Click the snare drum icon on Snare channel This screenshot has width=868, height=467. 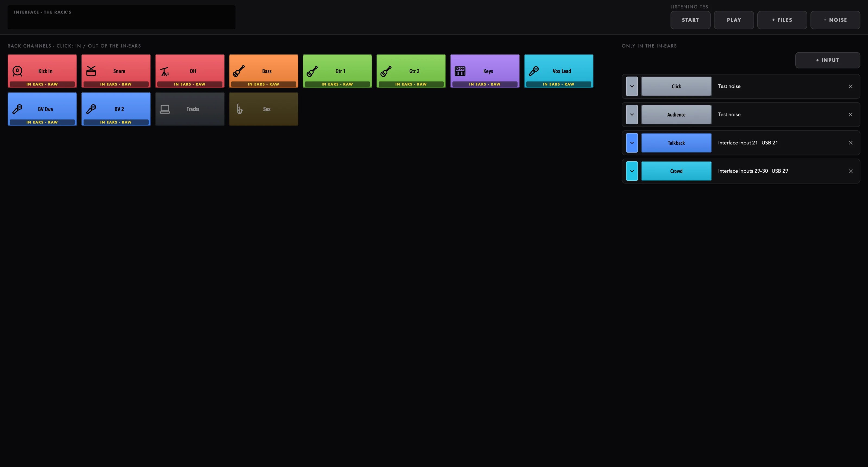(91, 71)
